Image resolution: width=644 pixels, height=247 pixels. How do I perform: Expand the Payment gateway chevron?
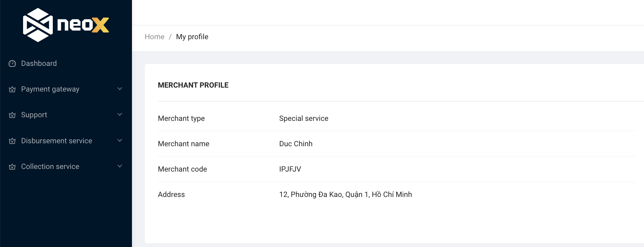[120, 89]
